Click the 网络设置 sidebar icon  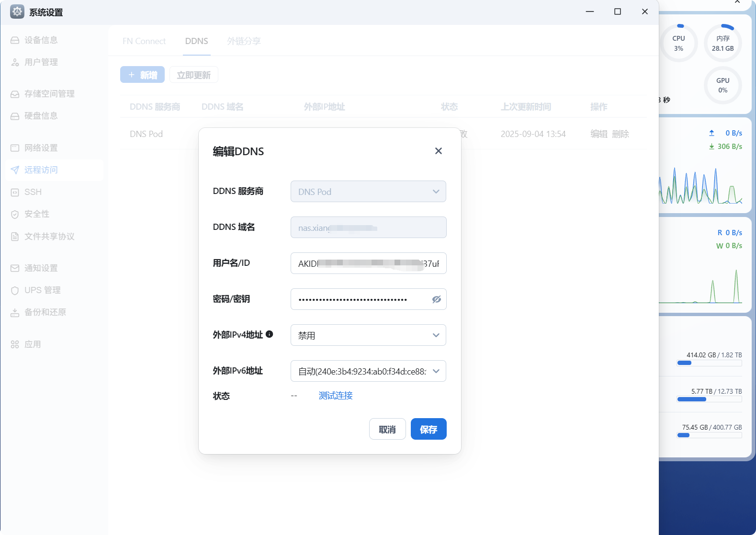point(15,148)
